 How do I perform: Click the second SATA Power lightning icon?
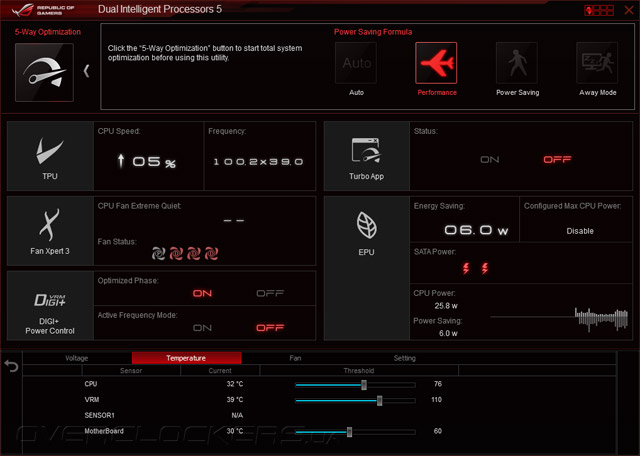pos(485,268)
